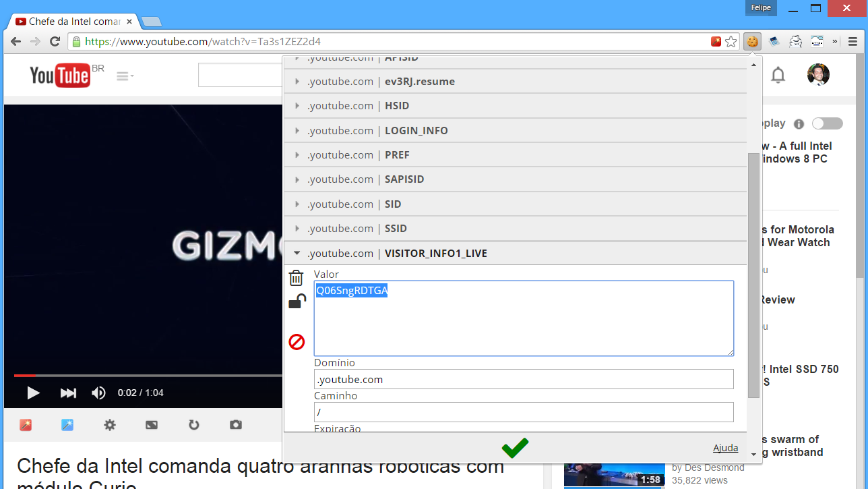Open the YouTube guide menu dropdown
Image resolution: width=868 pixels, height=489 pixels.
tap(125, 76)
